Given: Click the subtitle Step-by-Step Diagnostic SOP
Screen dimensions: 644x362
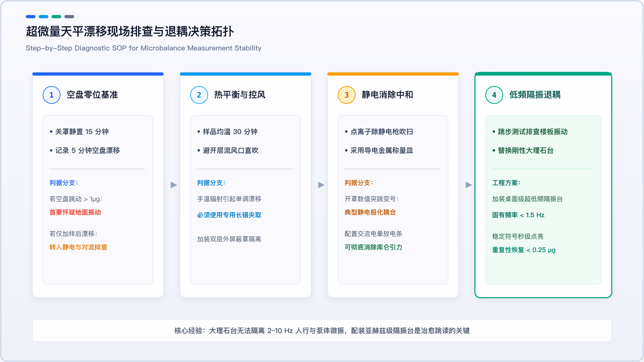Looking at the screenshot, I should 143,48.
